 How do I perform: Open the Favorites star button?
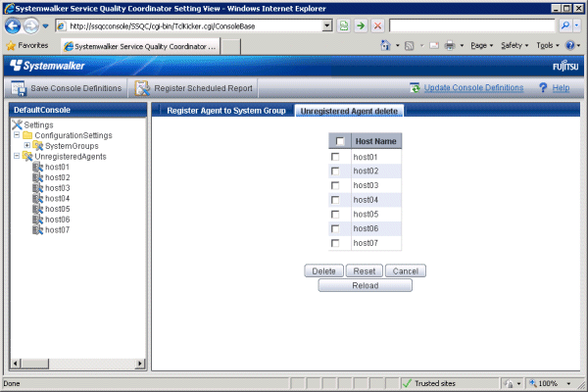tap(27, 45)
